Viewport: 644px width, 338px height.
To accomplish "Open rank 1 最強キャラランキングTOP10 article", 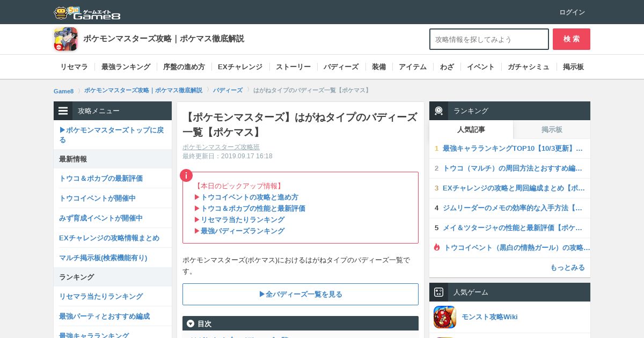I will [513, 148].
